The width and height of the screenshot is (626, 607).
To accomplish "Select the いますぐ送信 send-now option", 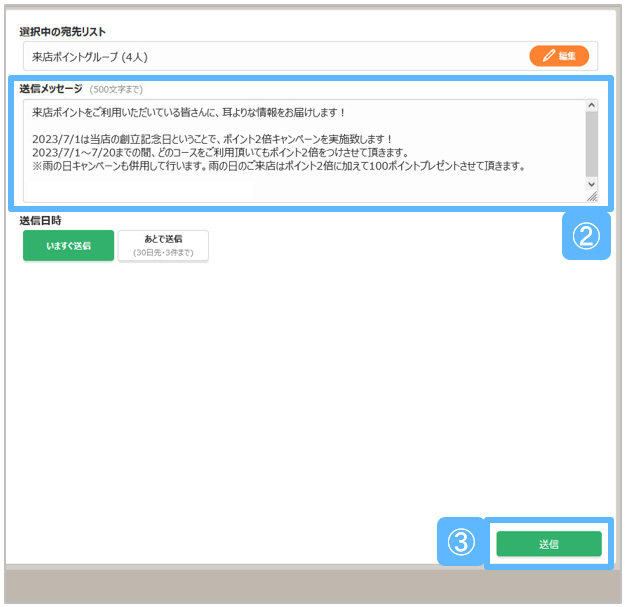I will point(68,245).
